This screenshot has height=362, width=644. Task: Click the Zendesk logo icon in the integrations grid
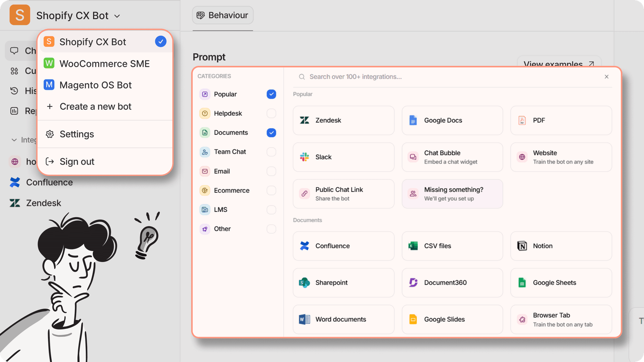304,120
